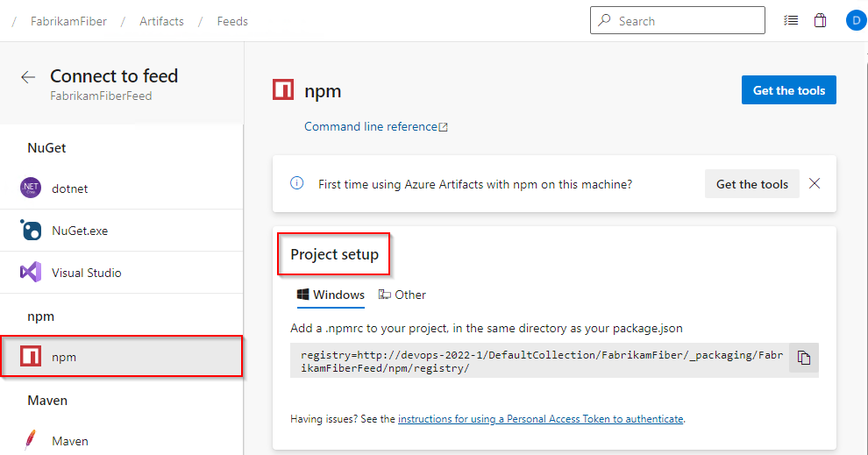Click the npm section header in sidebar

coord(41,316)
